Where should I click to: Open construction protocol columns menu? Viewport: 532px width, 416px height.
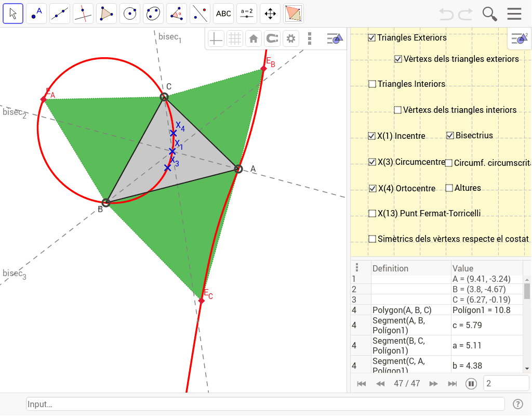point(356,268)
